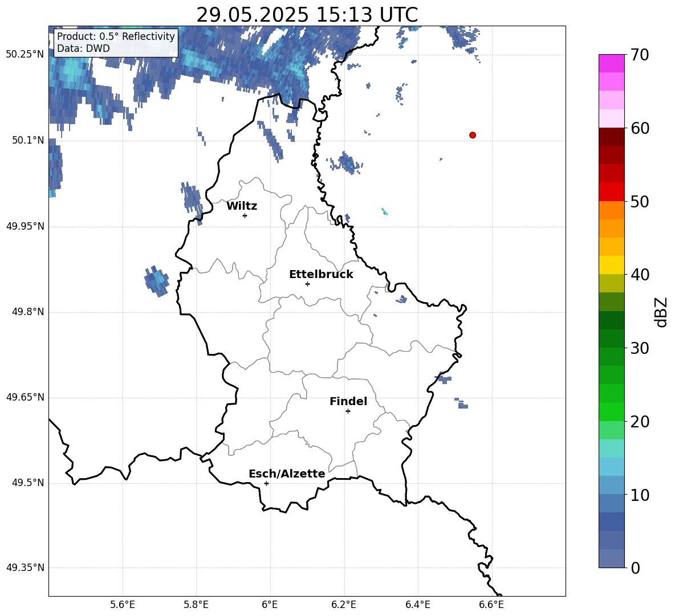Click the cross marker below Wiltz
Viewport: 675px width, 616px height.
point(245,215)
